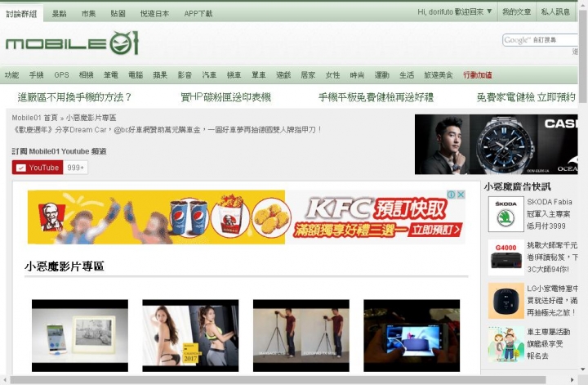Open the 生活 category menu
588x385 pixels.
[407, 75]
